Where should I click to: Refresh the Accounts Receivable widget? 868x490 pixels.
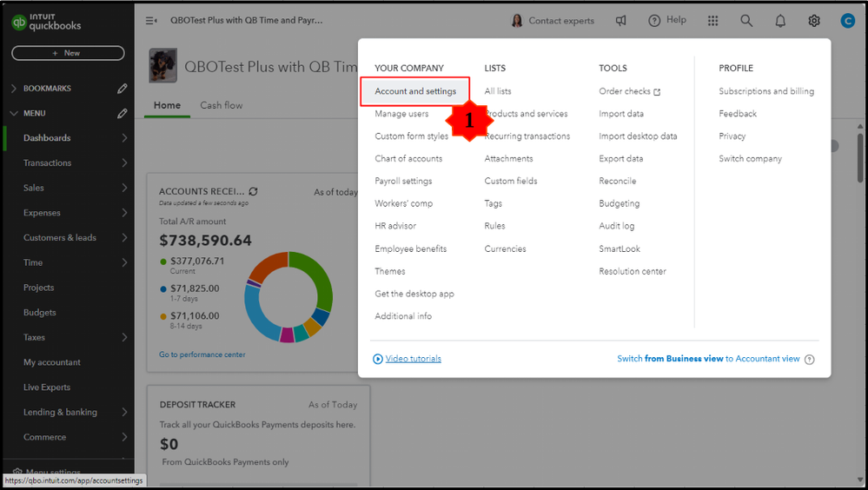253,191
